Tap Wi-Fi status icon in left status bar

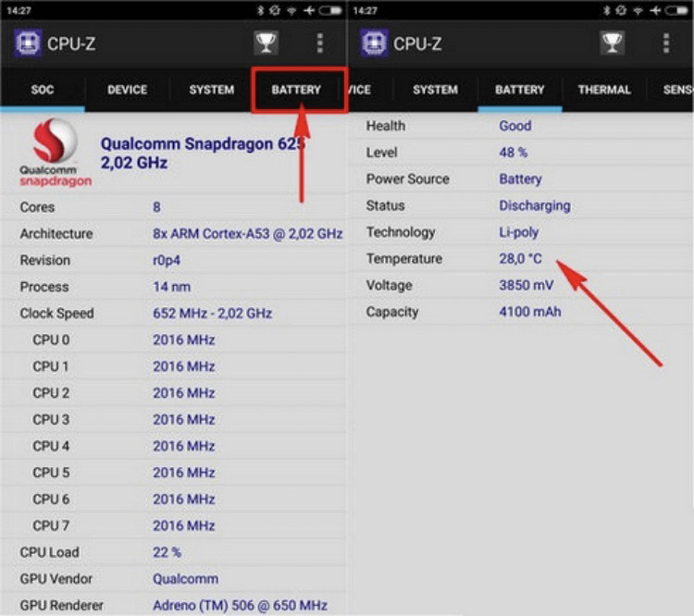[x=291, y=10]
